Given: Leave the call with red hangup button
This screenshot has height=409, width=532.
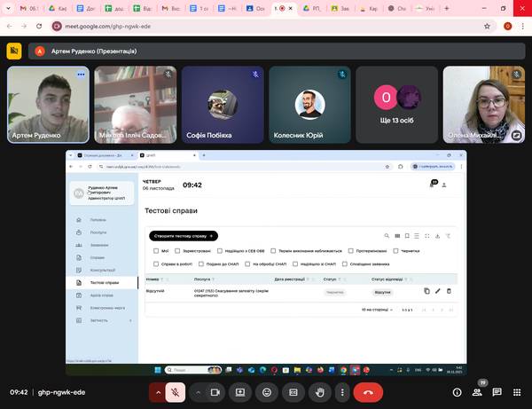Looking at the screenshot, I should pyautogui.click(x=367, y=391).
